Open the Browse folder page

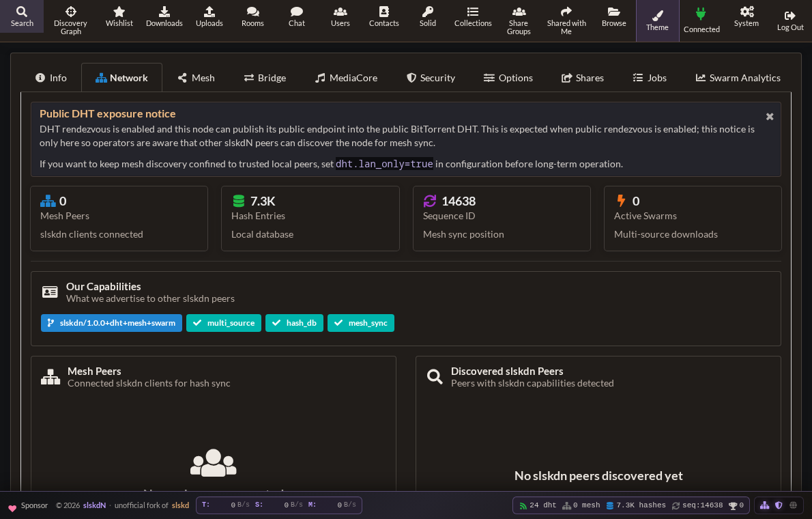613,16
